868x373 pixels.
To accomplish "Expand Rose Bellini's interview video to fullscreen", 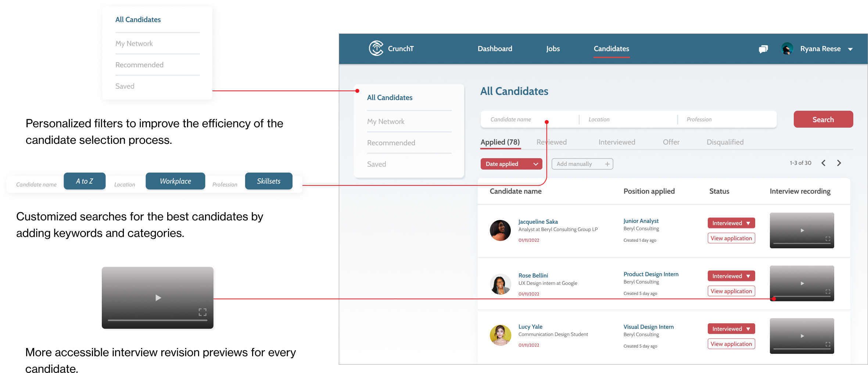I will click(828, 292).
